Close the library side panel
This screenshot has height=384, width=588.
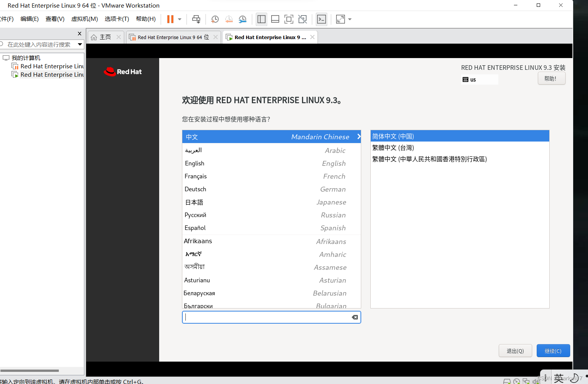pos(79,33)
